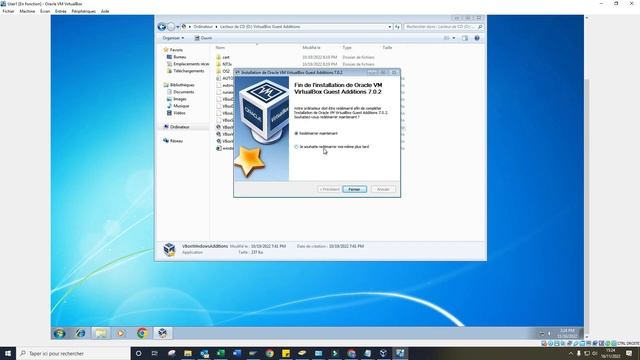Open Musique library in sidebar
The height and width of the screenshot is (360, 640).
coord(178,106)
